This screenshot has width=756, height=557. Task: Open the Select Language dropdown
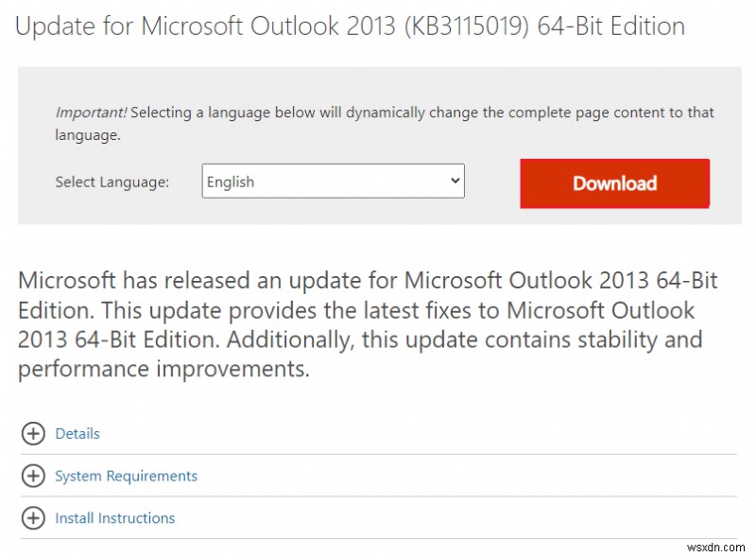click(333, 181)
